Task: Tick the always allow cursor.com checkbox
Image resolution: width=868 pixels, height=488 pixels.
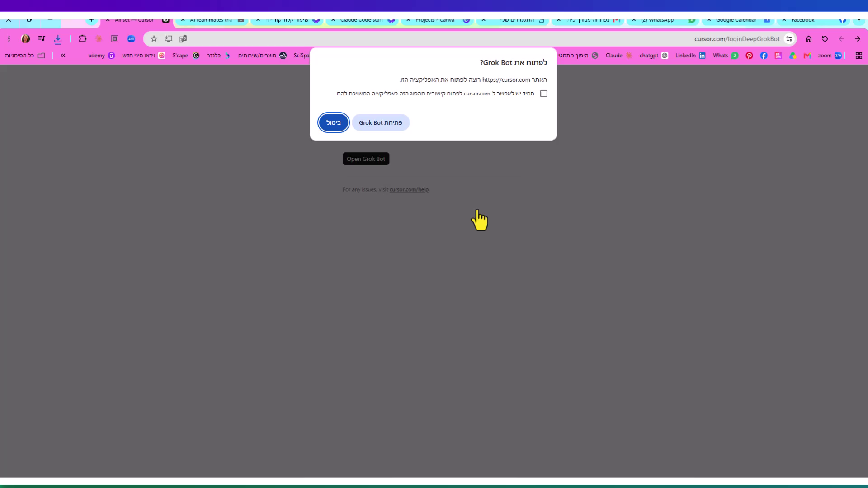Action: coord(544,94)
